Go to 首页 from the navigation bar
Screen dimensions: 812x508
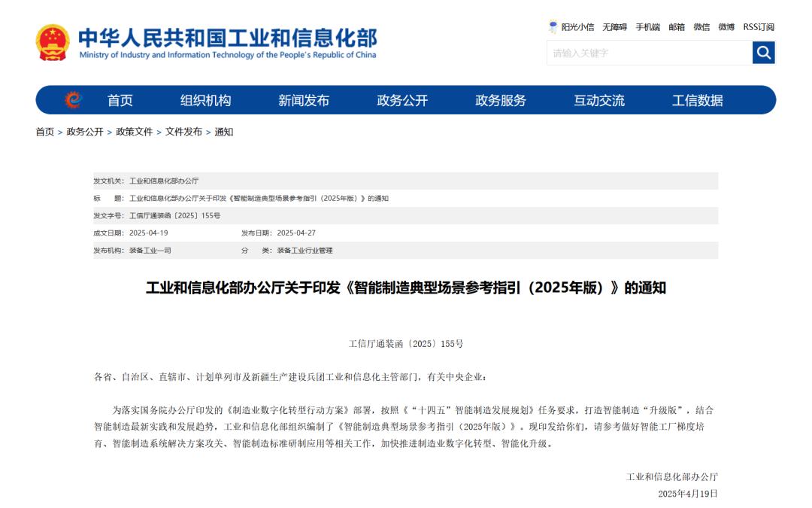(x=120, y=99)
